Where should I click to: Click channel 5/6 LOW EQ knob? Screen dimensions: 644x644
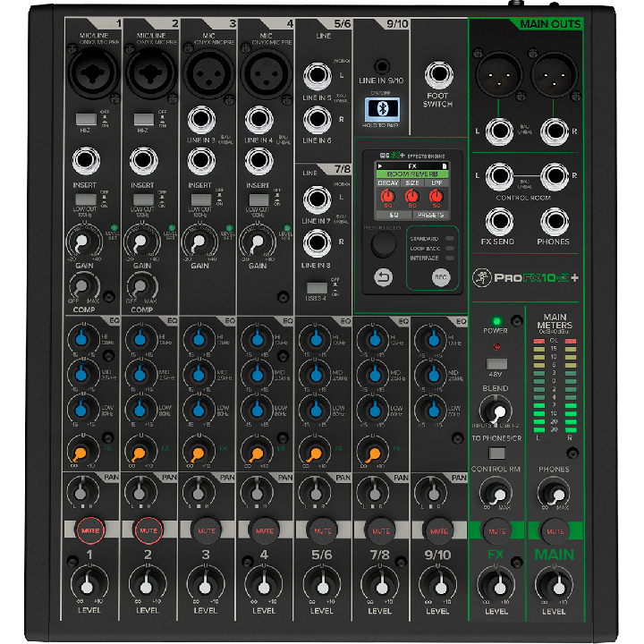tap(316, 410)
